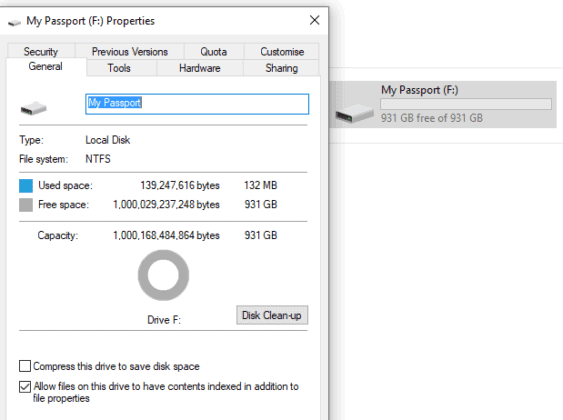Close the Properties dialog
Screen dimensions: 563x420
tap(315, 20)
